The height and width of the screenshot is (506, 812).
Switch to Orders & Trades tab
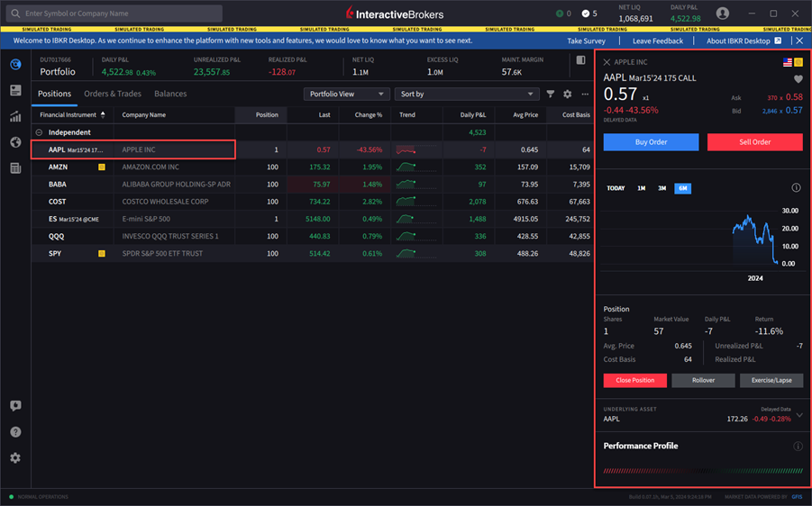pyautogui.click(x=113, y=94)
